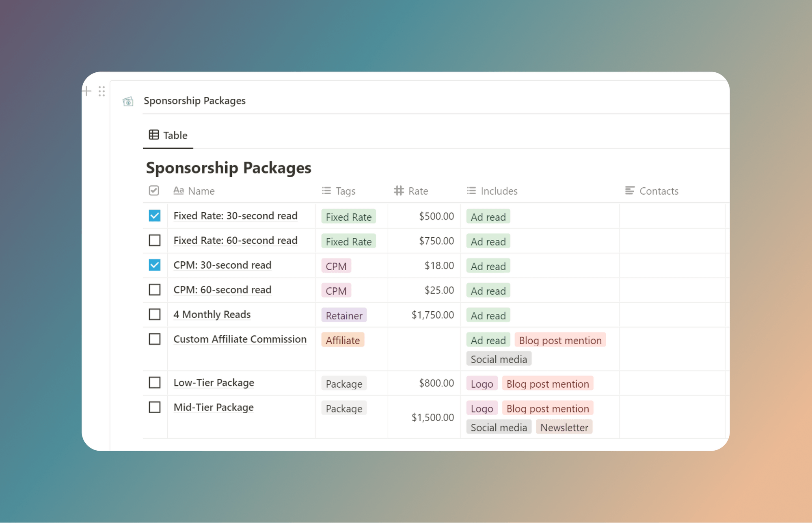Click the grid icon beside the Table tab
812x523 pixels.
(x=153, y=134)
